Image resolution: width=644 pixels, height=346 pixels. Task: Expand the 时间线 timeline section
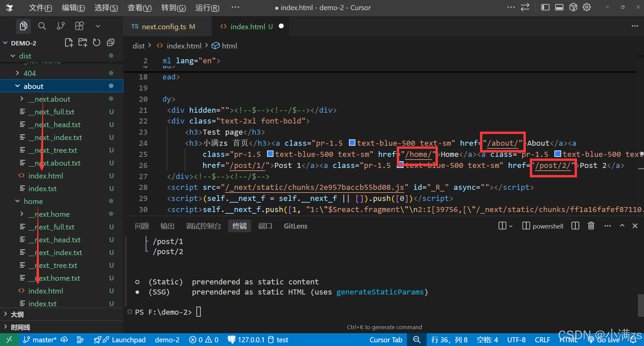(x=20, y=327)
